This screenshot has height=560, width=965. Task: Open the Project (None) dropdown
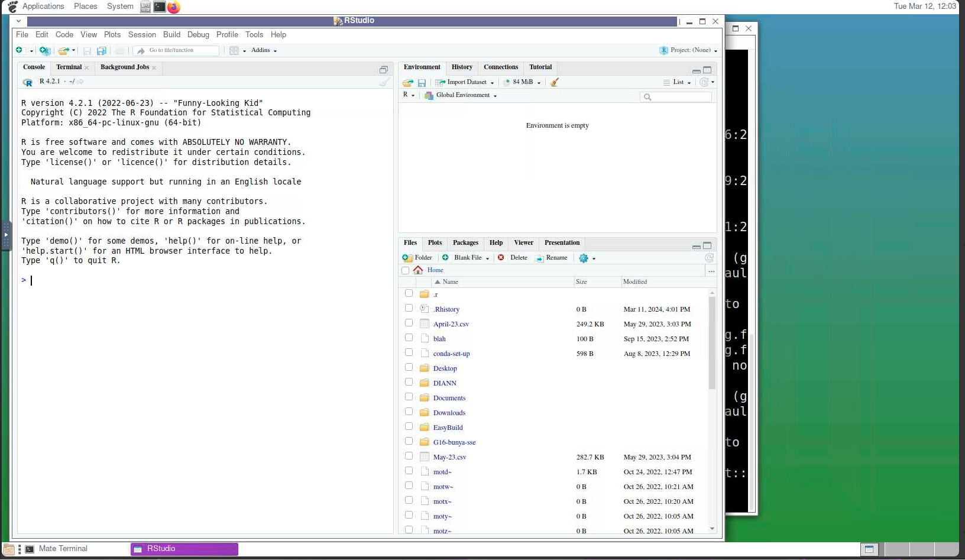point(688,50)
